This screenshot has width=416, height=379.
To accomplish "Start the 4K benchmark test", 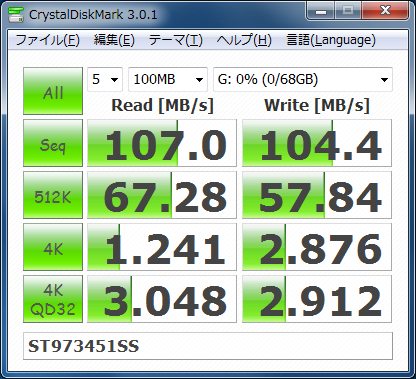I will [53, 247].
